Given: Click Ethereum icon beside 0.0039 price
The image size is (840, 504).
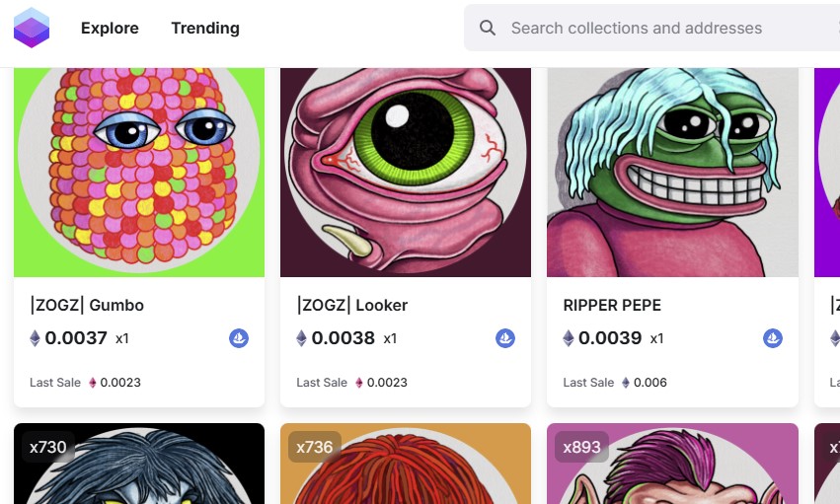Looking at the screenshot, I should coord(569,338).
